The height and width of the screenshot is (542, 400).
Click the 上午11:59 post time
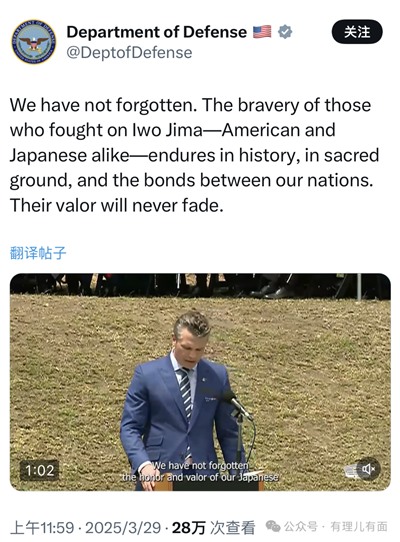42,527
